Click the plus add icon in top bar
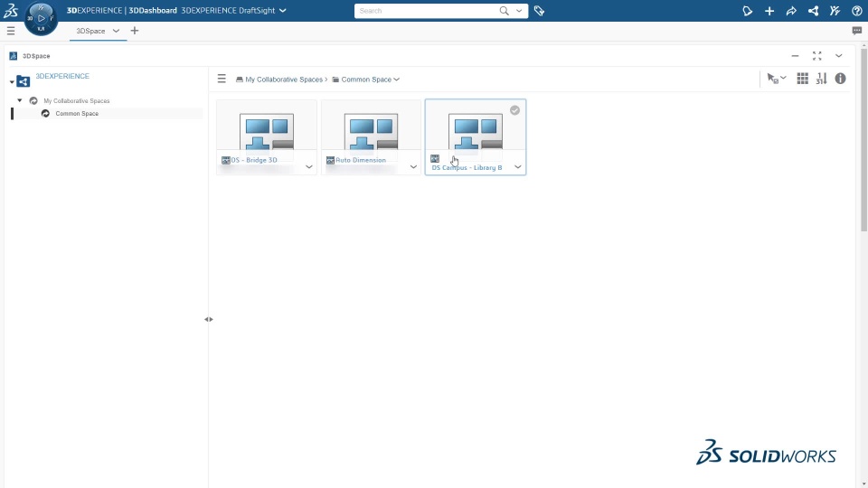The image size is (868, 488). [x=769, y=11]
